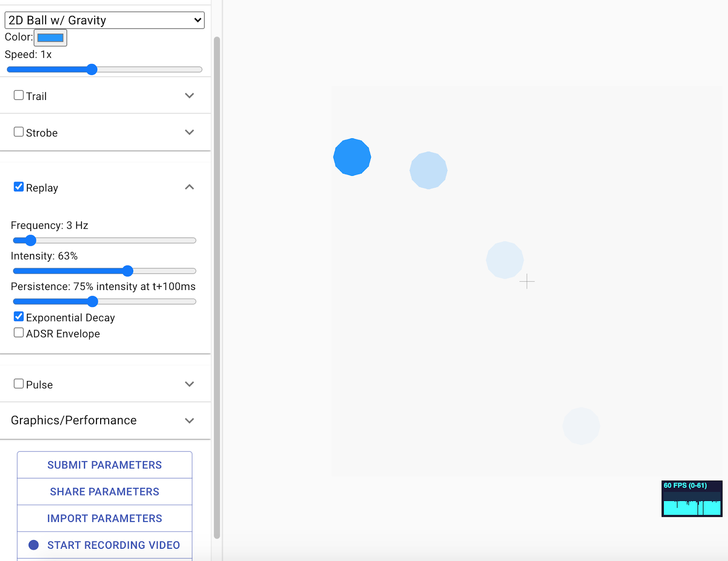The height and width of the screenshot is (561, 728).
Task: Uncheck Exponential Decay
Action: (x=19, y=316)
